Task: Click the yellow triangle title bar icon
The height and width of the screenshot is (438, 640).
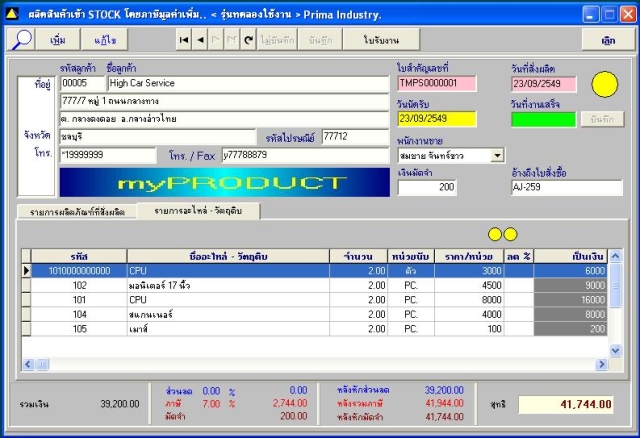Action: point(11,14)
